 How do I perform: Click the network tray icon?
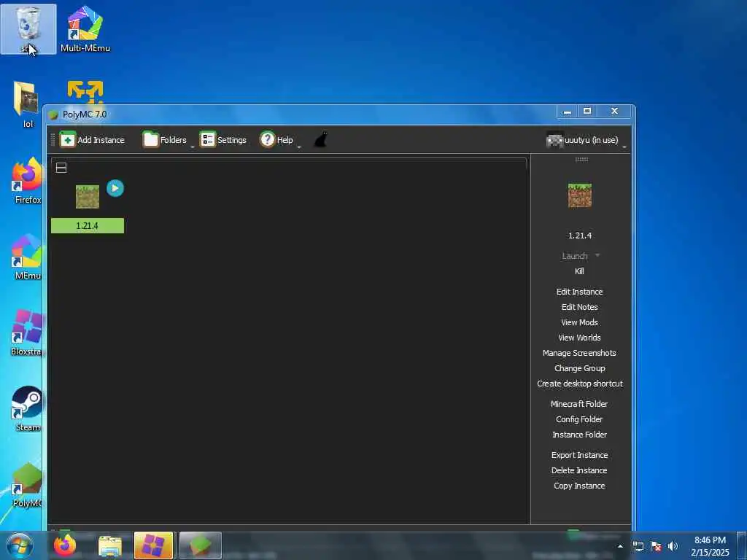[x=638, y=547]
